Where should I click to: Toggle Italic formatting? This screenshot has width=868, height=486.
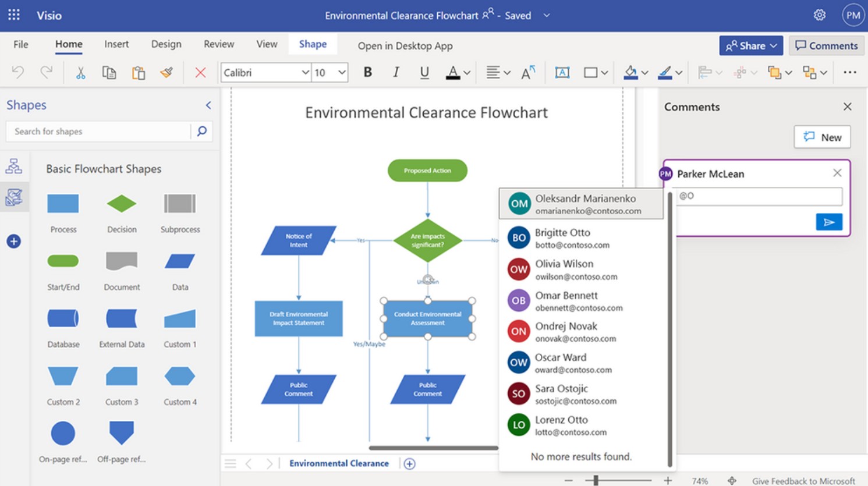(x=396, y=73)
